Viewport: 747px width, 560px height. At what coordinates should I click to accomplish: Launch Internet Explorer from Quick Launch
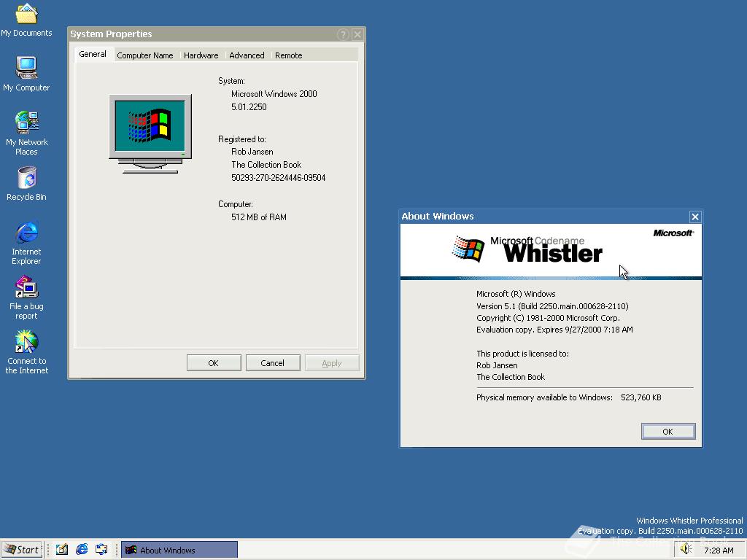(82, 550)
